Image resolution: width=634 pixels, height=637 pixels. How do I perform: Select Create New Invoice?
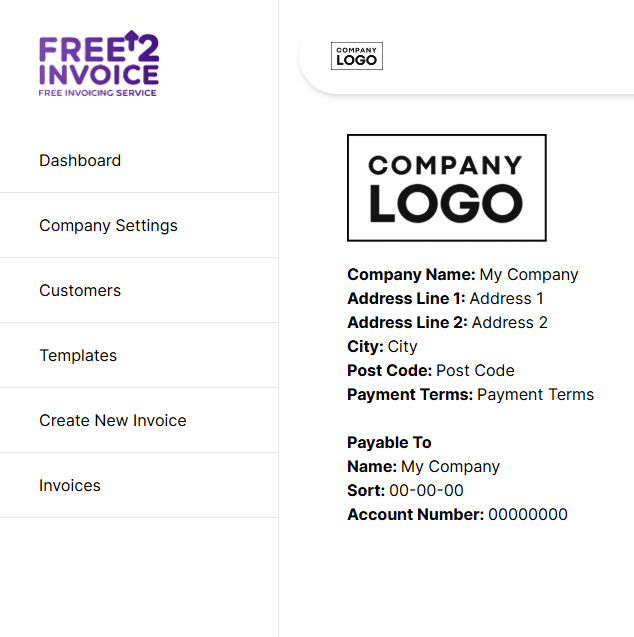(113, 420)
